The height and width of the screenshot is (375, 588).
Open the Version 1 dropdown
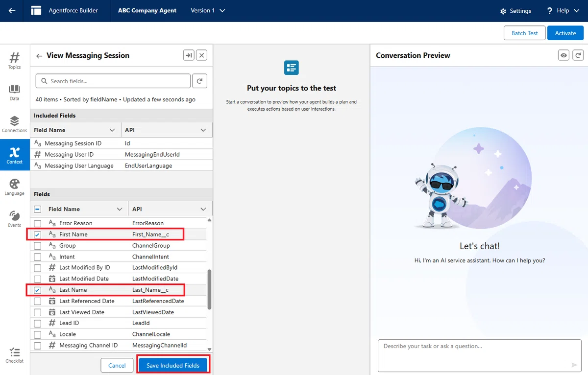tap(208, 11)
